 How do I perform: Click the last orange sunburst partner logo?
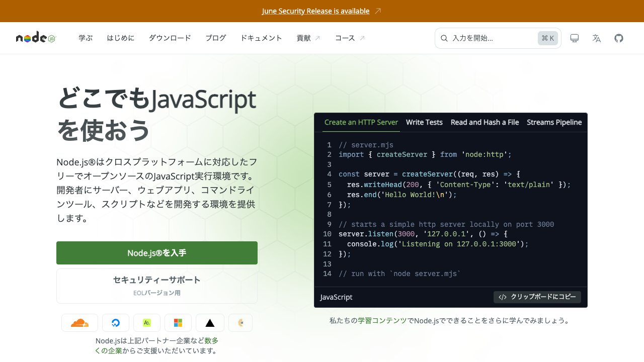pos(240,323)
